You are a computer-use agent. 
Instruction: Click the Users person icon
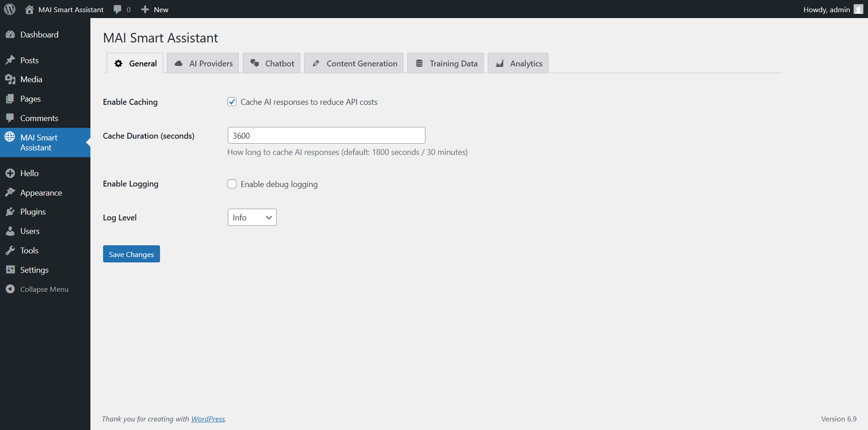[10, 231]
